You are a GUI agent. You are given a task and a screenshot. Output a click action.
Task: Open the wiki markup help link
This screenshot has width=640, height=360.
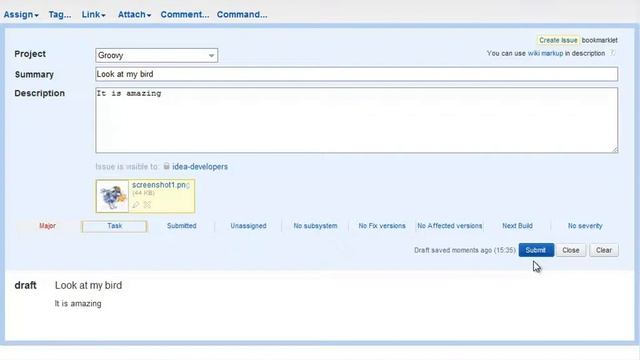point(545,53)
